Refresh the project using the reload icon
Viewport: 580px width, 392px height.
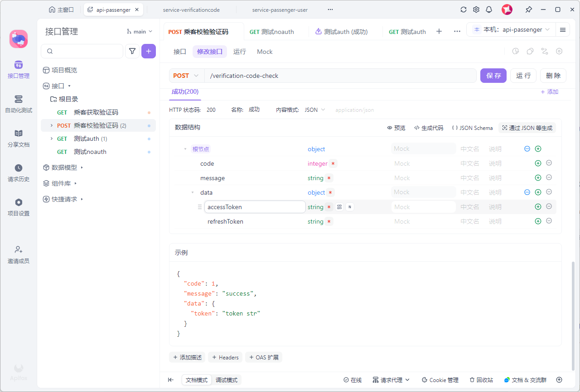tap(463, 9)
